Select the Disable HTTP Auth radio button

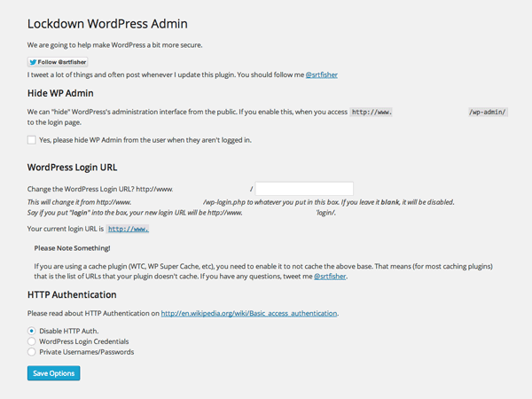(x=32, y=331)
